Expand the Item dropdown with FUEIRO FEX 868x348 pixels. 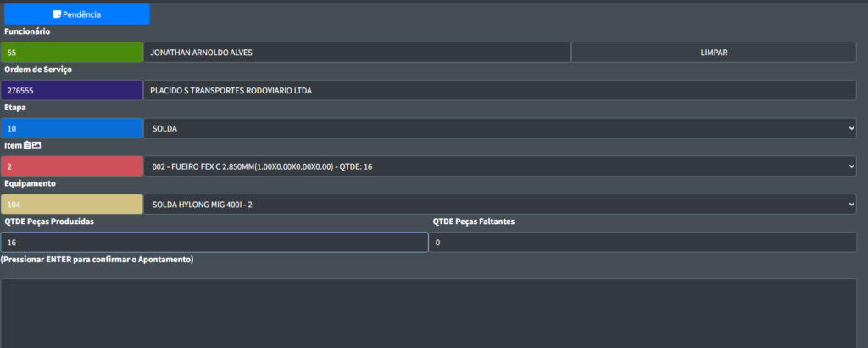(x=500, y=166)
